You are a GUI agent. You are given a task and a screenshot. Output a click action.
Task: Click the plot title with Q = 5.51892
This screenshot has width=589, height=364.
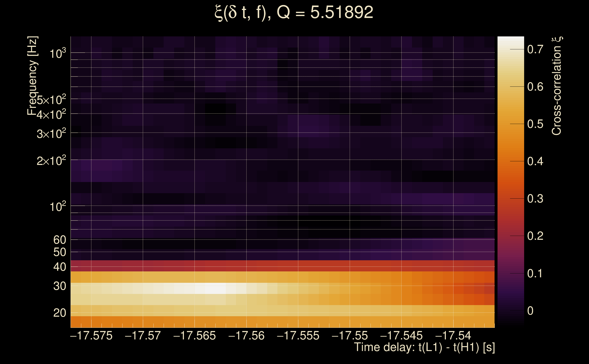(x=294, y=13)
